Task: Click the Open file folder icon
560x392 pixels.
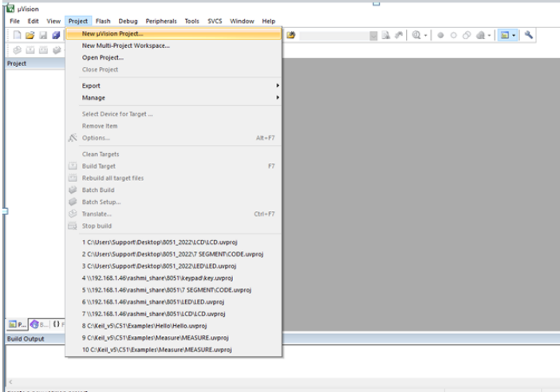Action: (30, 35)
